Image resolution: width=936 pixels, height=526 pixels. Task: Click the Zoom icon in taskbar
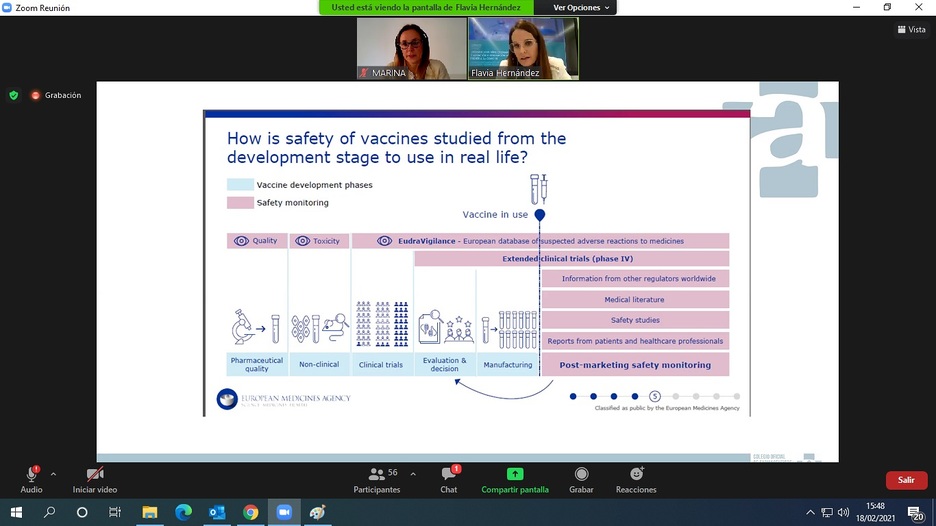pyautogui.click(x=284, y=512)
